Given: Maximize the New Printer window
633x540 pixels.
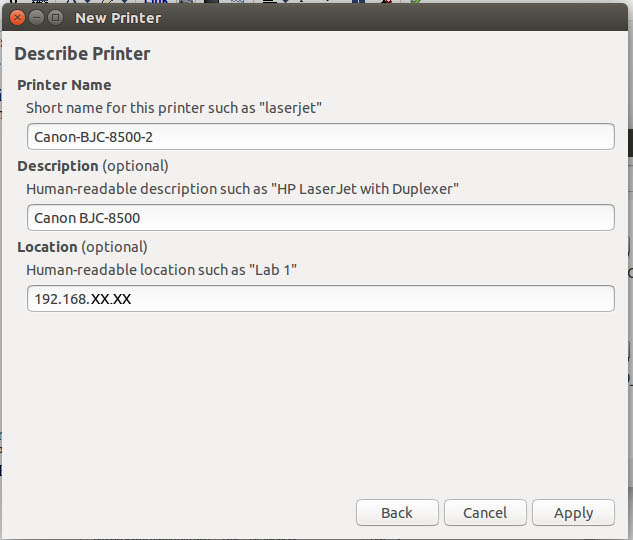Looking at the screenshot, I should pos(55,18).
